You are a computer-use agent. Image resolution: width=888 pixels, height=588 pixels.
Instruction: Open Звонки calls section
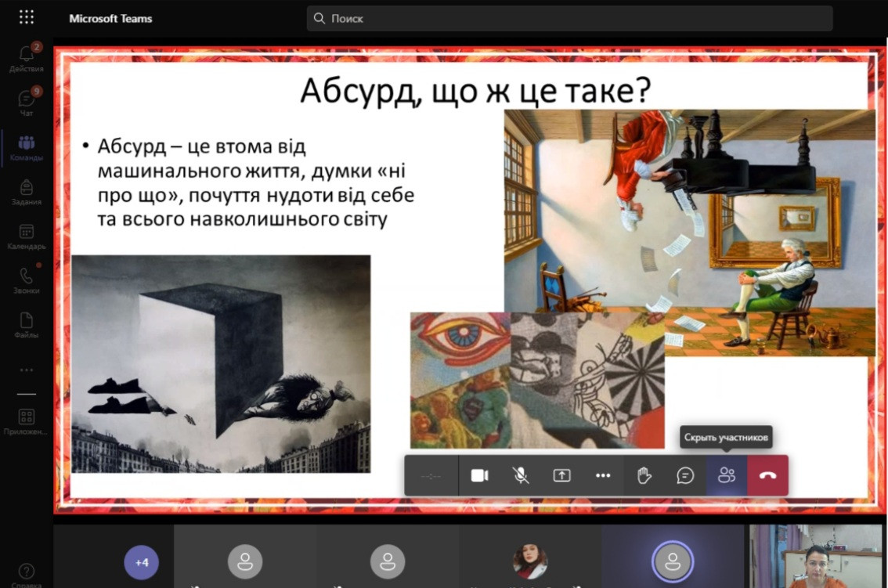[27, 280]
